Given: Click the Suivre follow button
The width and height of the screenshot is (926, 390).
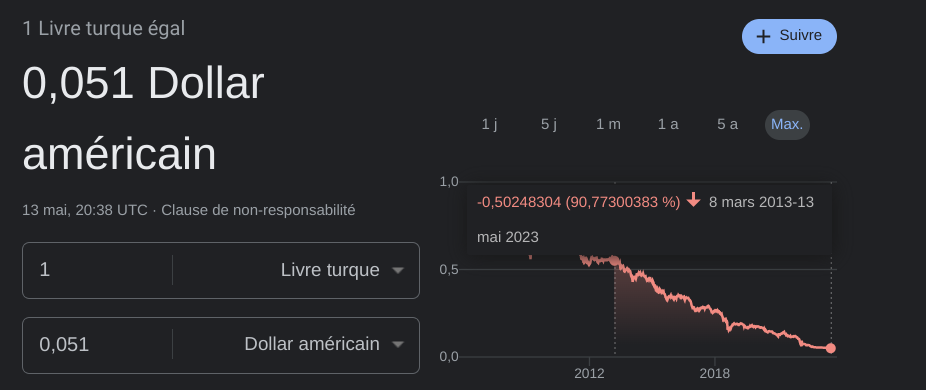Looking at the screenshot, I should (x=789, y=36).
